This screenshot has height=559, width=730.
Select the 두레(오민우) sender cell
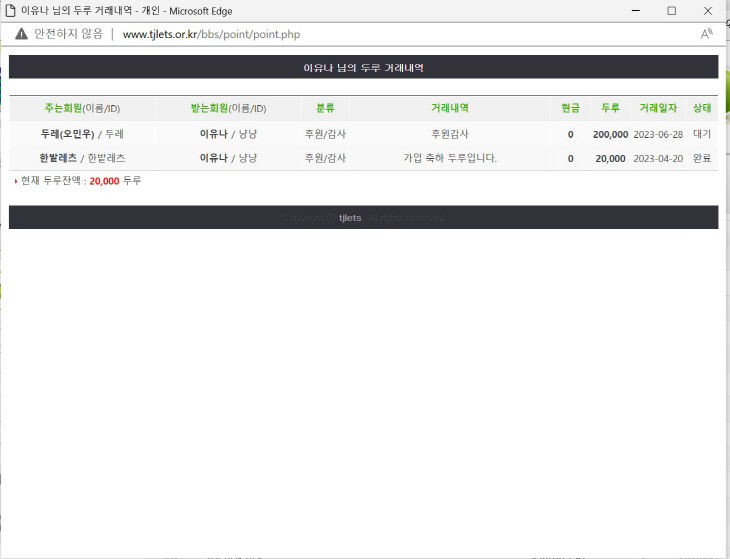coord(82,134)
